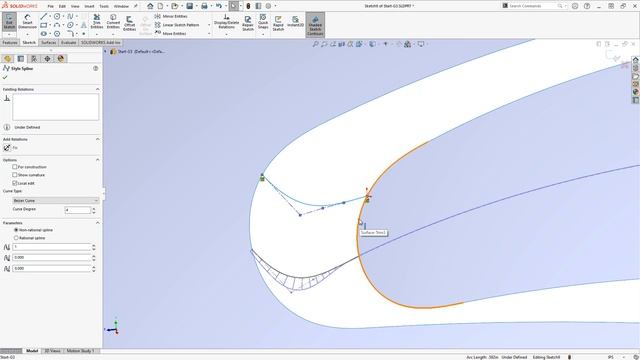Switch to the Motion Study 1 tab

click(80, 351)
